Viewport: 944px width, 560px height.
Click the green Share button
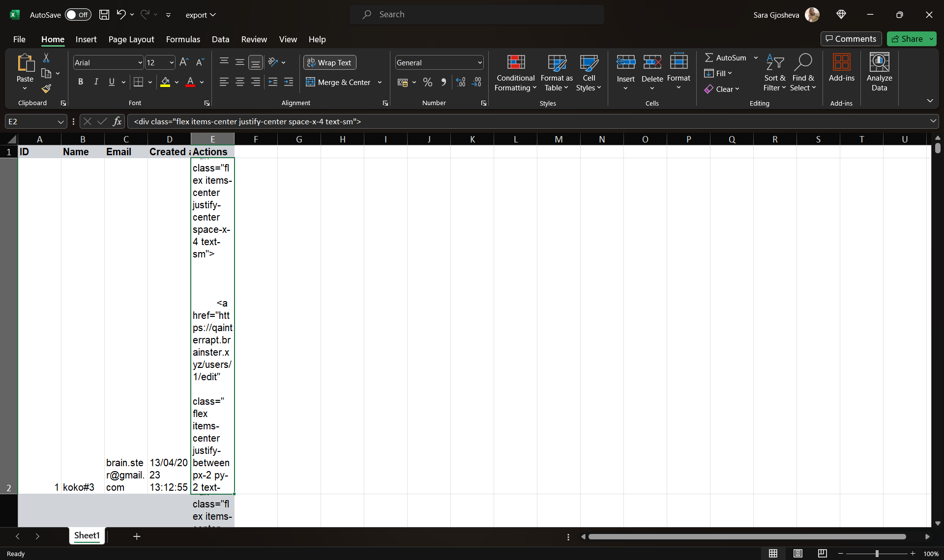(x=907, y=39)
